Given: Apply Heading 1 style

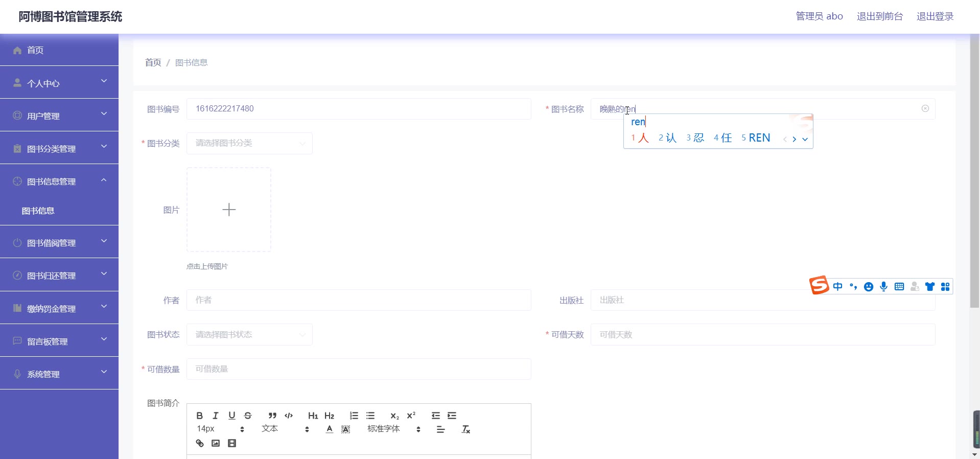Looking at the screenshot, I should coord(313,416).
